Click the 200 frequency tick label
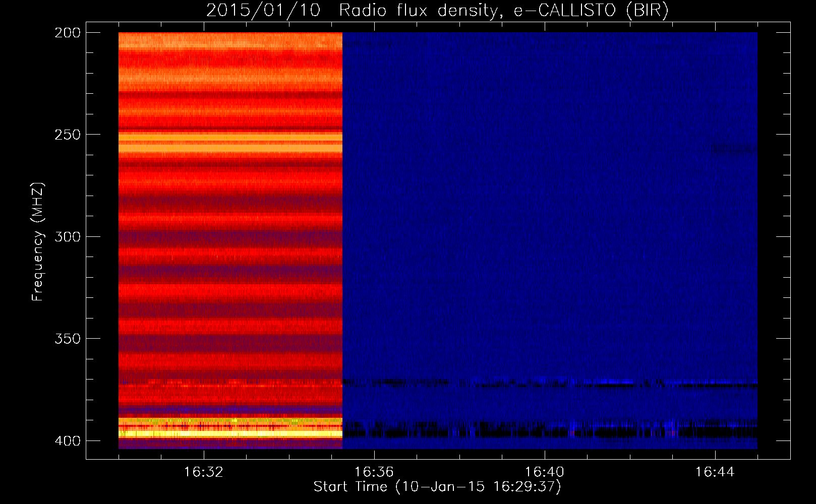816x504 pixels. (68, 33)
